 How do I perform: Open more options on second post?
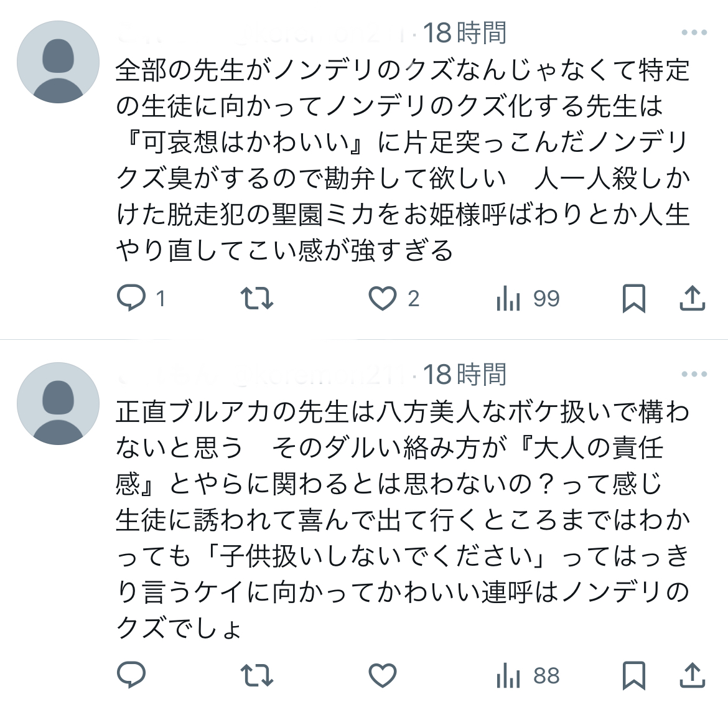694,375
